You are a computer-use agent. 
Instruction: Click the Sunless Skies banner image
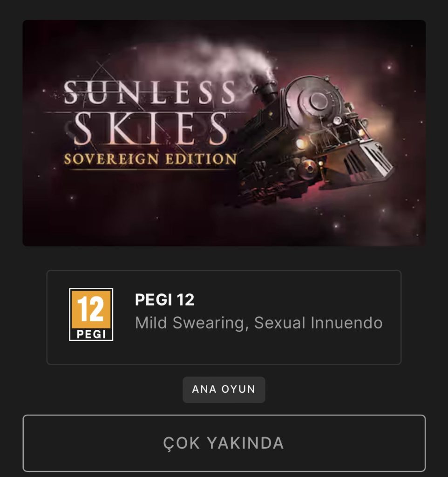click(224, 133)
